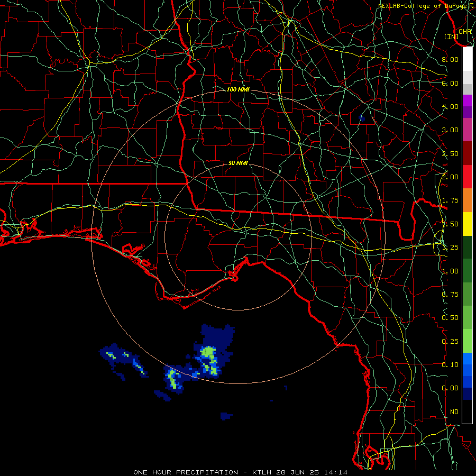This screenshot has height=476, width=476.
Task: Click the 2.50 legend value
Action: pyautogui.click(x=450, y=153)
